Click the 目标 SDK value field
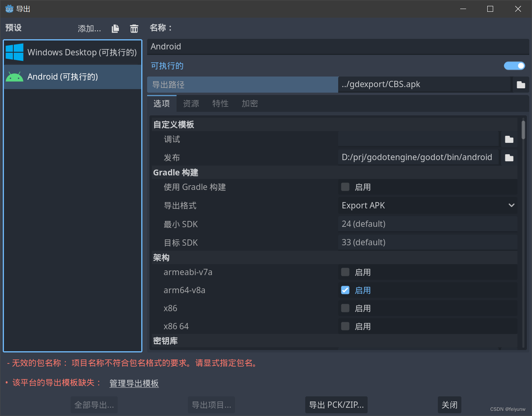This screenshot has width=532, height=416. (428, 243)
